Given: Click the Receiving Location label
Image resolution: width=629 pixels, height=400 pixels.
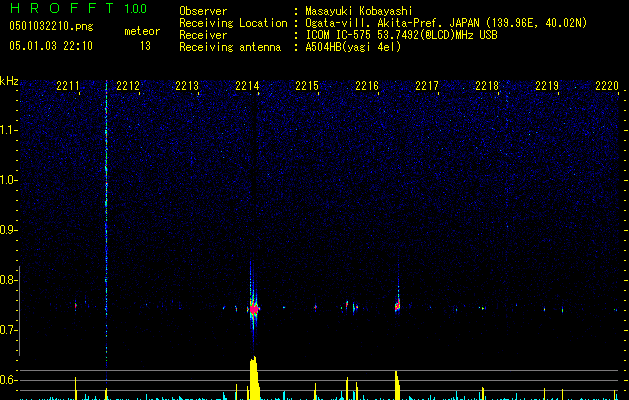Looking at the screenshot, I should pyautogui.click(x=233, y=23).
